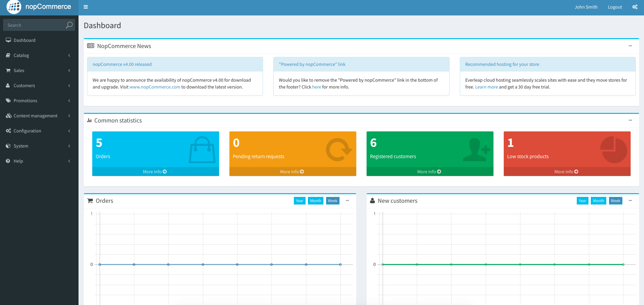This screenshot has height=305, width=644.
Task: Open the Sales menu item
Action: point(39,70)
